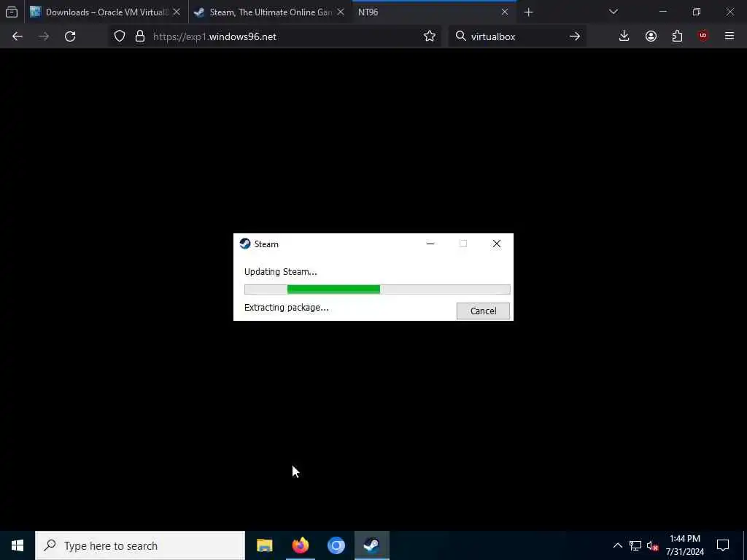Open tracking protection shield icon

click(120, 36)
